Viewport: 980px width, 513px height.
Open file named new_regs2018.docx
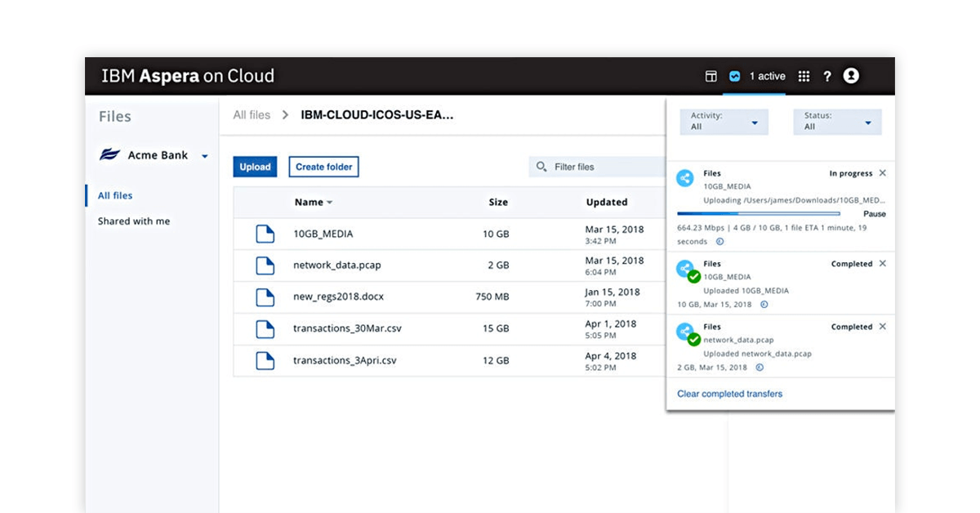point(337,297)
